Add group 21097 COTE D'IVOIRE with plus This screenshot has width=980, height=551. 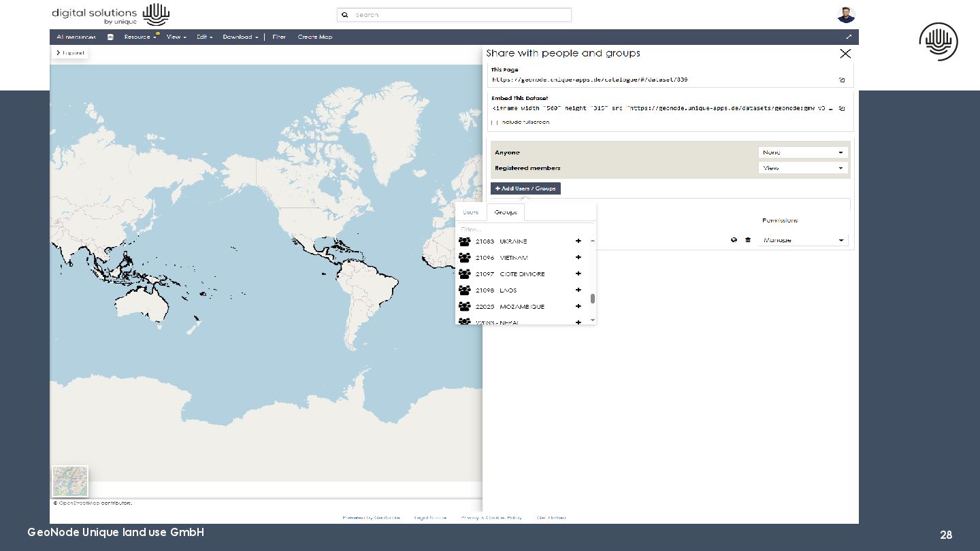pyautogui.click(x=578, y=273)
